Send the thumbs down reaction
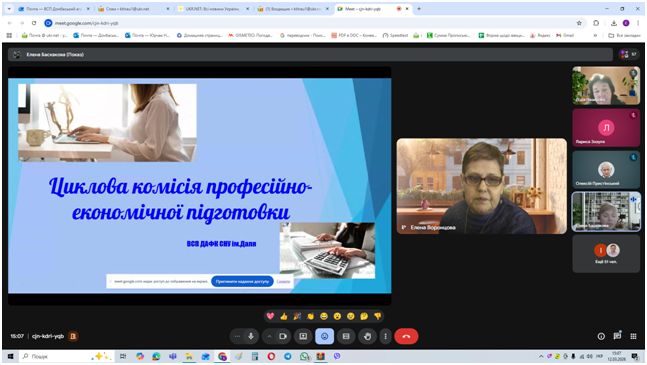 pyautogui.click(x=378, y=316)
